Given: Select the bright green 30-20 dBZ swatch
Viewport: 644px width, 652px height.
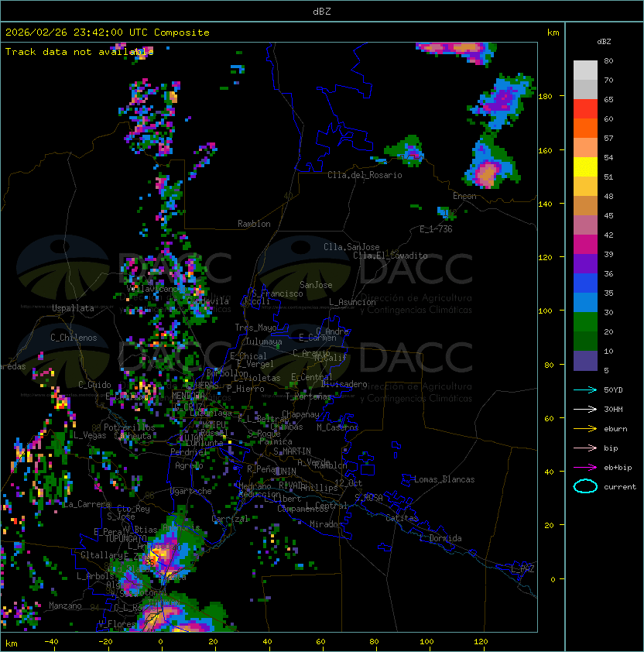Looking at the screenshot, I should tap(585, 322).
